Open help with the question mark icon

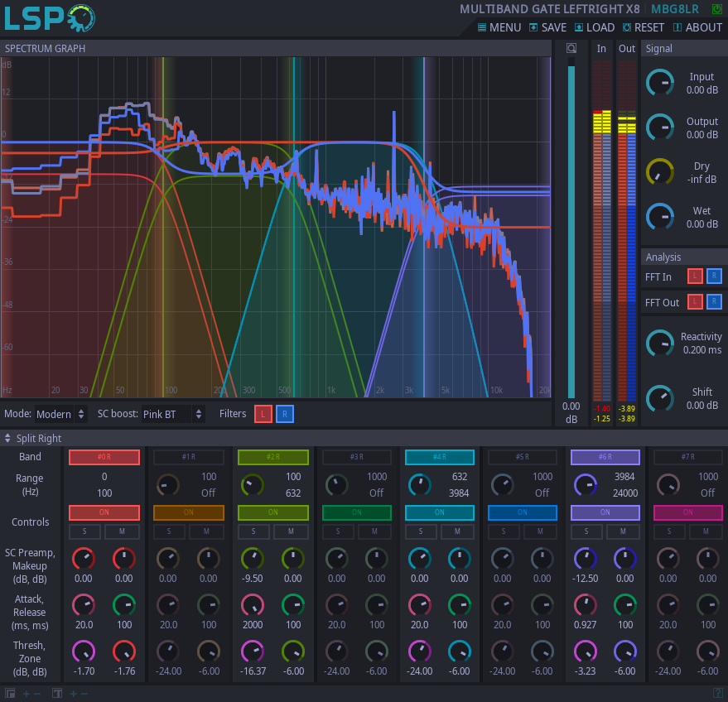717,693
